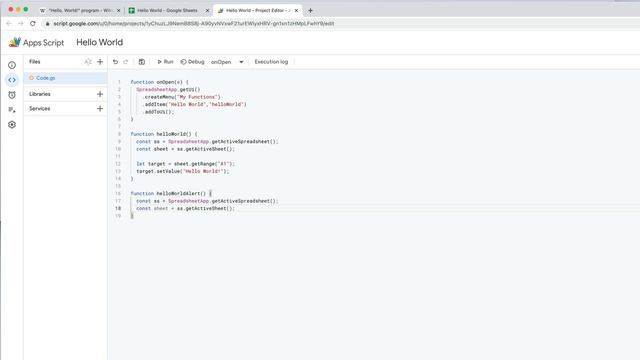Click the function helloWorld() declaration line
This screenshot has width=640, height=360.
pyautogui.click(x=164, y=134)
